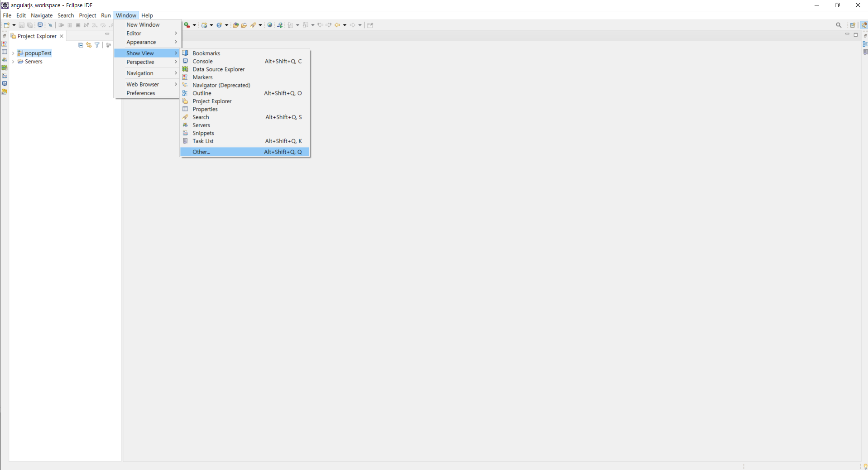This screenshot has height=470, width=868.
Task: Show the Properties view
Action: point(245,109)
